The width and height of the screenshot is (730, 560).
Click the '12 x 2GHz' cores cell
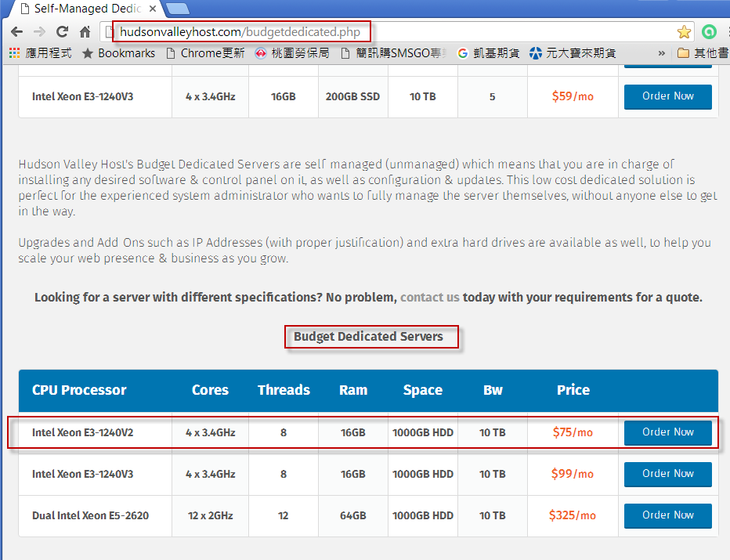[x=211, y=515]
